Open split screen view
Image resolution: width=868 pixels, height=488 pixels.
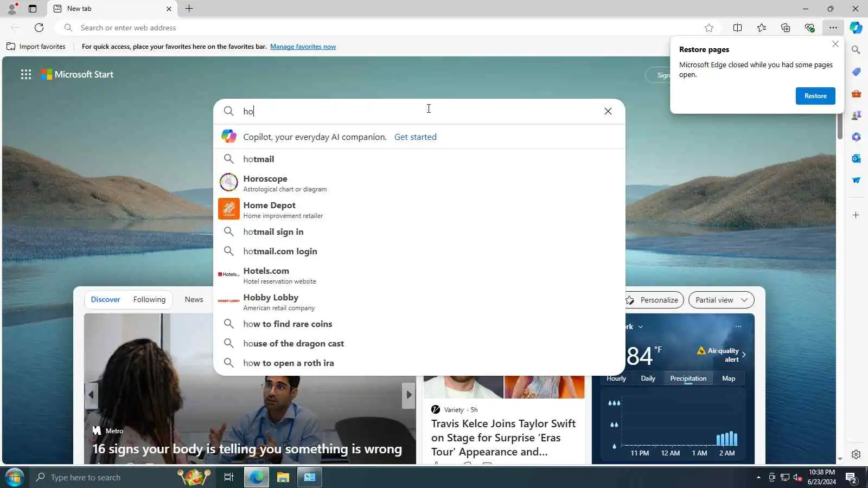pyautogui.click(x=737, y=28)
